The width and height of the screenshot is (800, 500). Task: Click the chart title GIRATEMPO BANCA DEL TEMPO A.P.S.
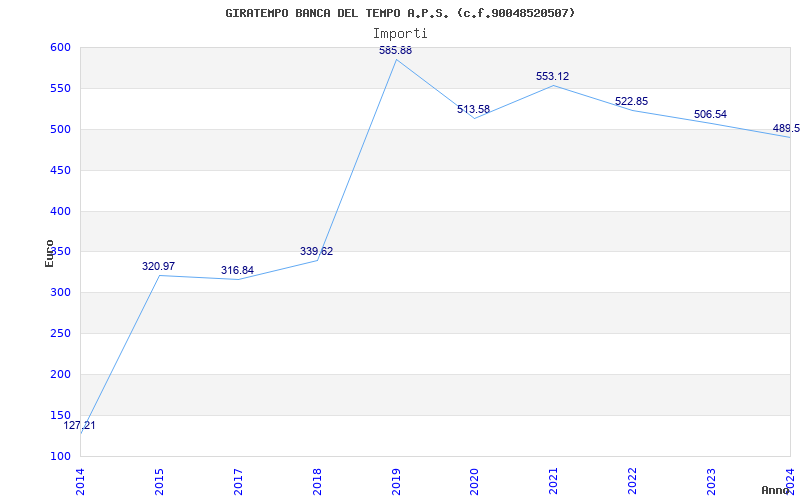pyautogui.click(x=400, y=13)
